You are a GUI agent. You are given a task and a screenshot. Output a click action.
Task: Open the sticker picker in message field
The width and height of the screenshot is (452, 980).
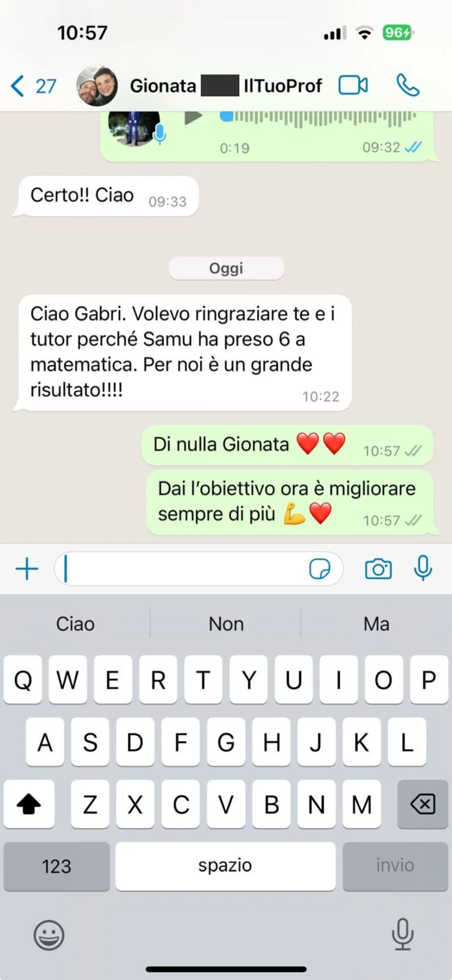[x=320, y=569]
